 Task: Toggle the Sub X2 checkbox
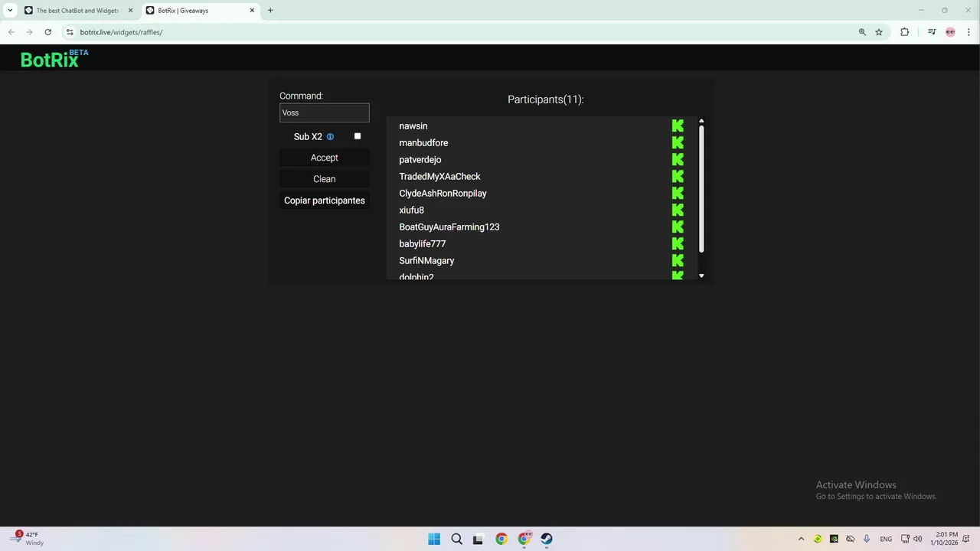click(x=358, y=136)
